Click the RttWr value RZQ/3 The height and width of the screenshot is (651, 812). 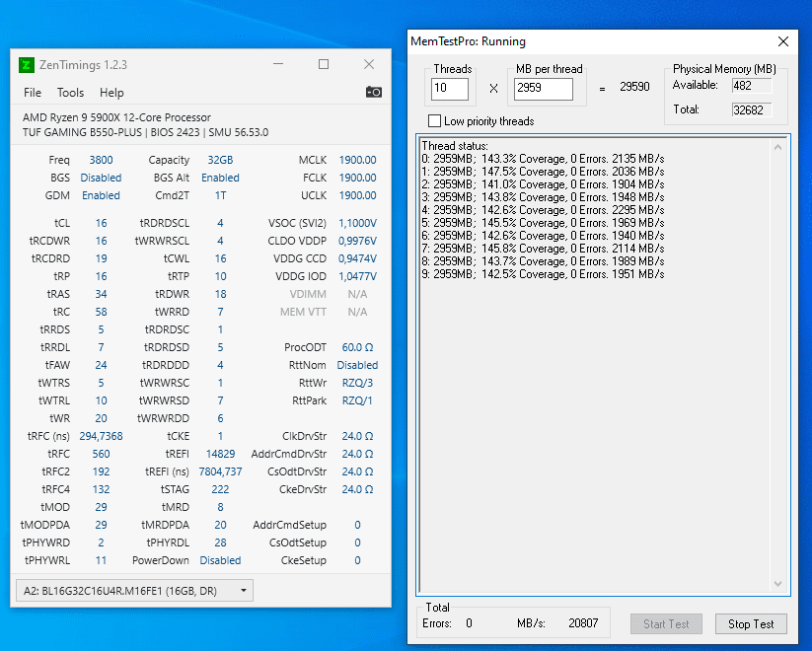click(357, 383)
